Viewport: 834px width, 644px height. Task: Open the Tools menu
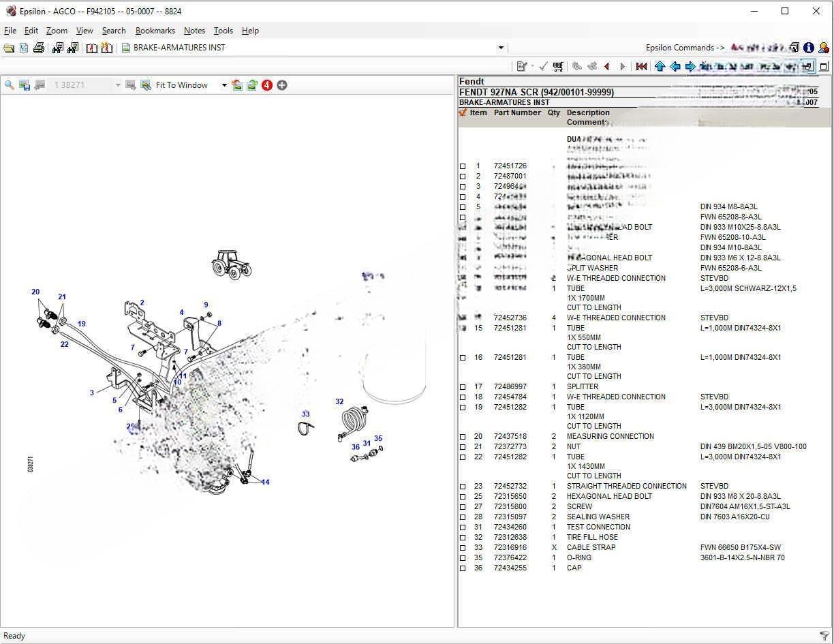point(223,31)
